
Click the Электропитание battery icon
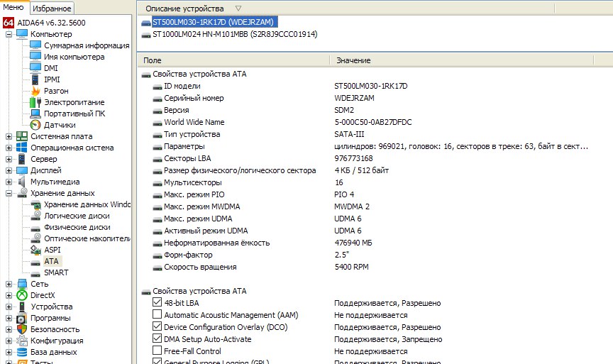(35, 102)
